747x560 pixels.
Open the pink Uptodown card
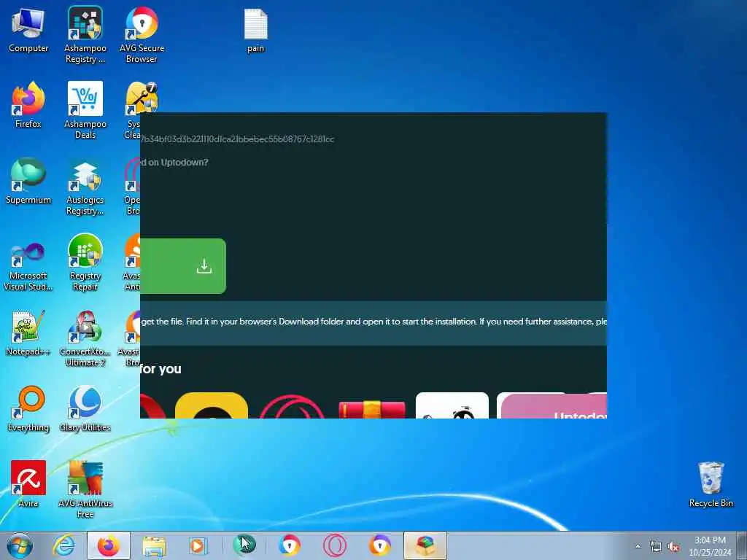(x=553, y=405)
